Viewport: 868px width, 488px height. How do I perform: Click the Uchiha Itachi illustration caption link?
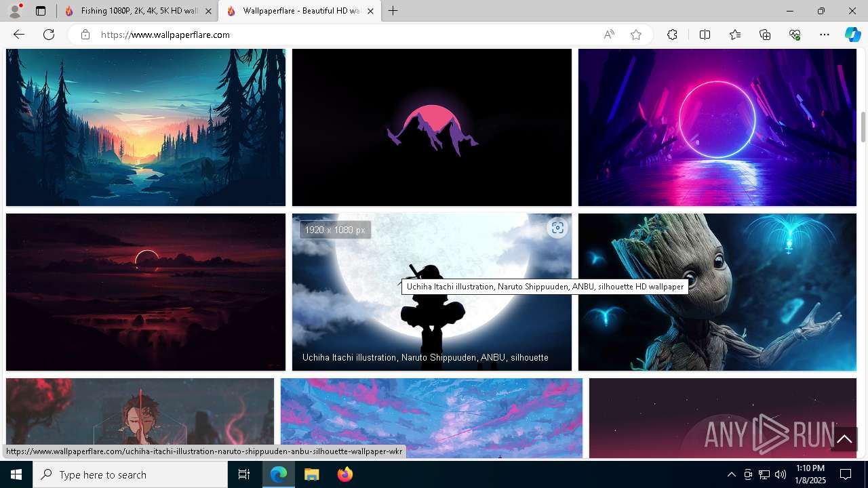point(425,357)
